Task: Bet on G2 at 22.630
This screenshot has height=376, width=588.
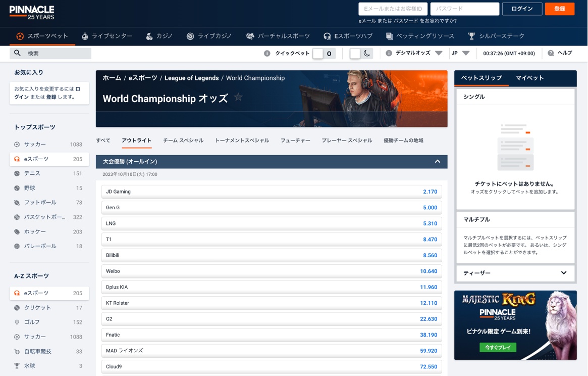Action: 272,319
